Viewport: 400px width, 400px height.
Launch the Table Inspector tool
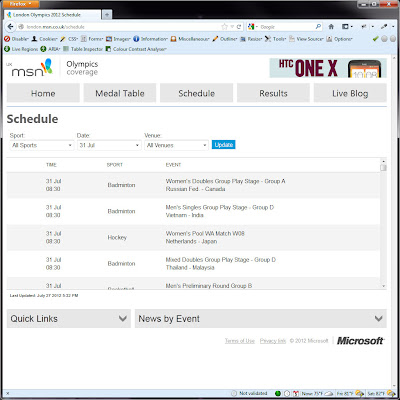pyautogui.click(x=83, y=49)
